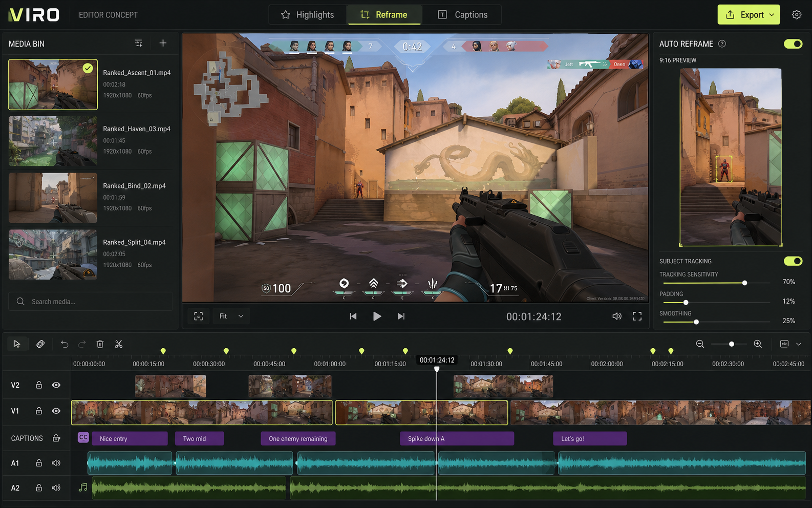Click the 00:01:24:12 preview timecode

534,317
